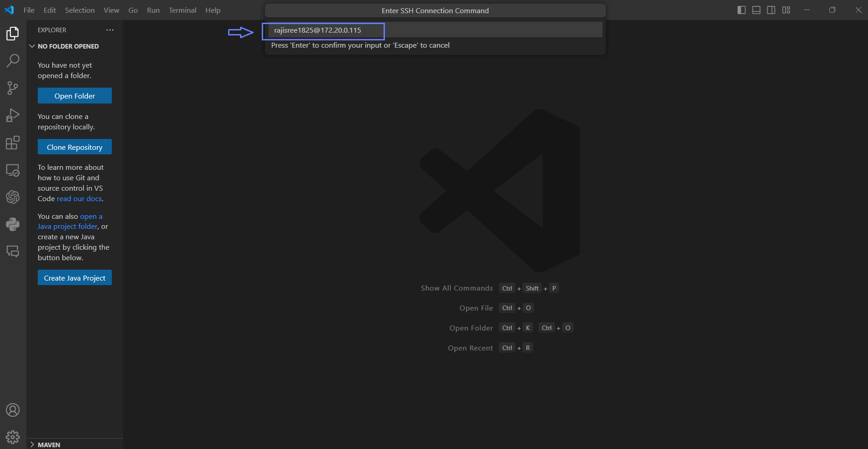Screen dimensions: 868x449
Task: Open the Extensions view icon
Action: pos(13,143)
